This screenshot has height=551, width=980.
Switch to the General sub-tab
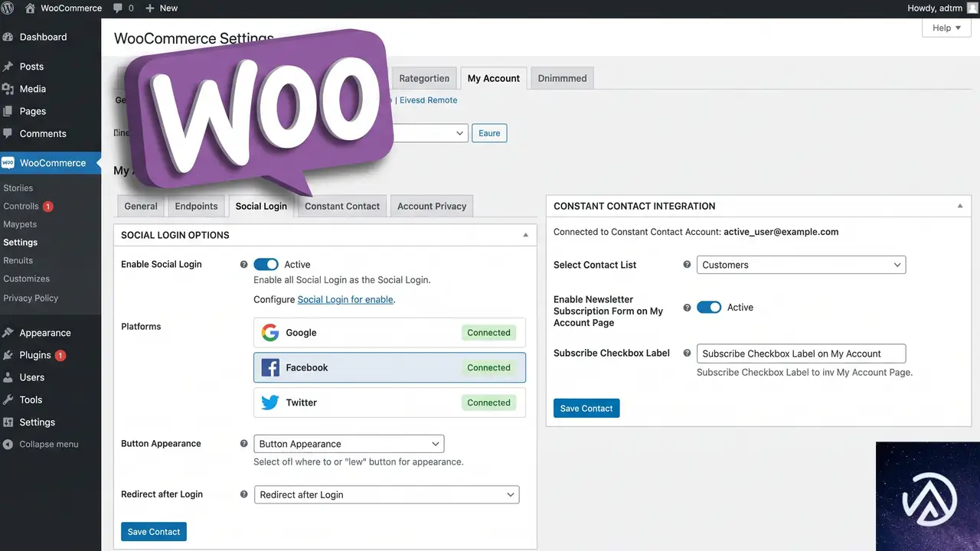(x=141, y=206)
